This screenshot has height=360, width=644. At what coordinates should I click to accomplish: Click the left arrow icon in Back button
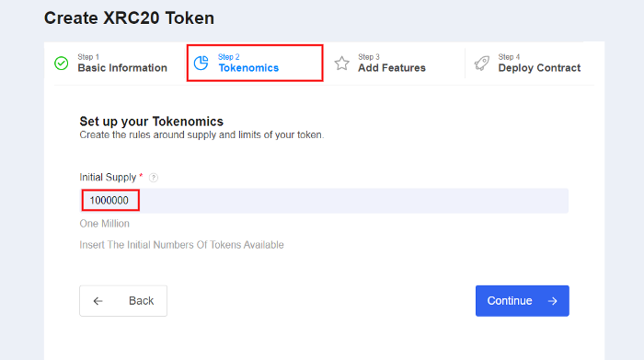[98, 301]
